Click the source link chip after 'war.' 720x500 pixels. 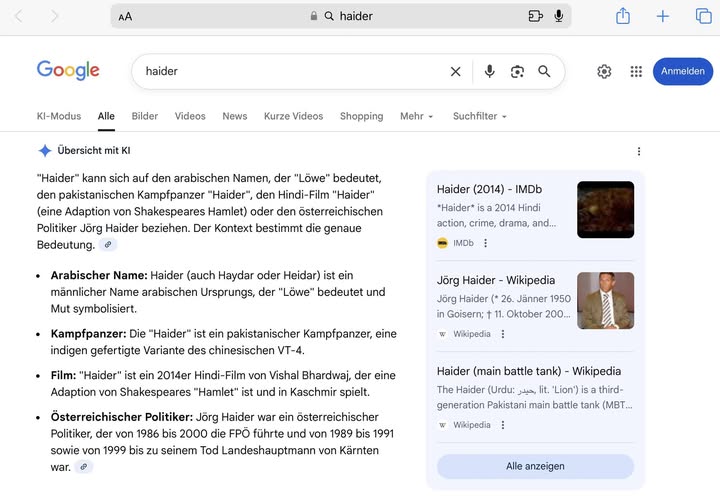pyautogui.click(x=84, y=467)
